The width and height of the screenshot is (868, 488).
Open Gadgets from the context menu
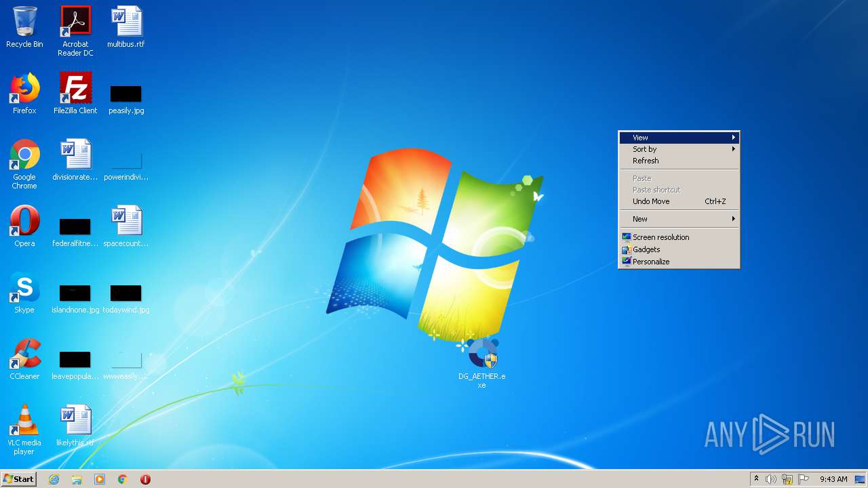tap(679, 249)
